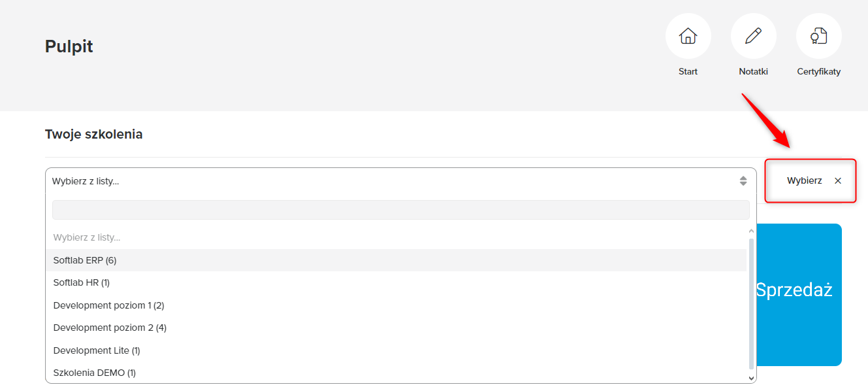This screenshot has height=389, width=868.
Task: Select Softlab HR (1) option
Action: tap(82, 282)
